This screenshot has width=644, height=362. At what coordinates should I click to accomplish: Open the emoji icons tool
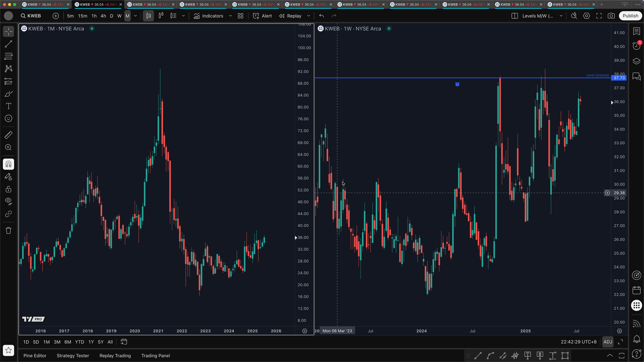(x=9, y=118)
